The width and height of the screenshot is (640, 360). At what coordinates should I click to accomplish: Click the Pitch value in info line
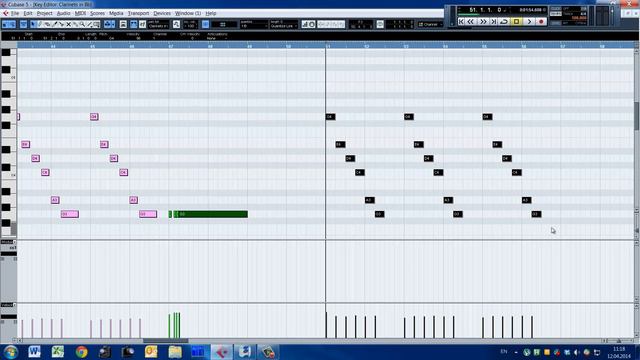point(111,38)
